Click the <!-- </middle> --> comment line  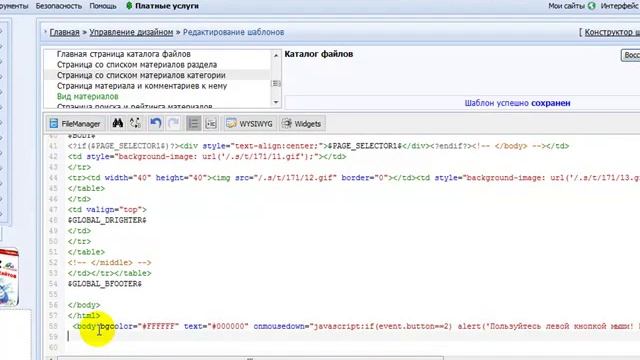point(110,262)
